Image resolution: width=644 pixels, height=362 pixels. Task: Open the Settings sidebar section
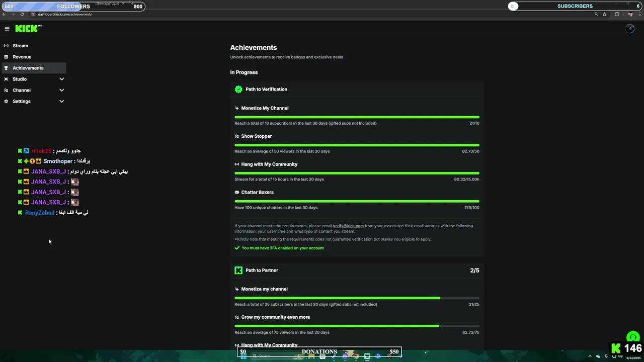tap(34, 101)
